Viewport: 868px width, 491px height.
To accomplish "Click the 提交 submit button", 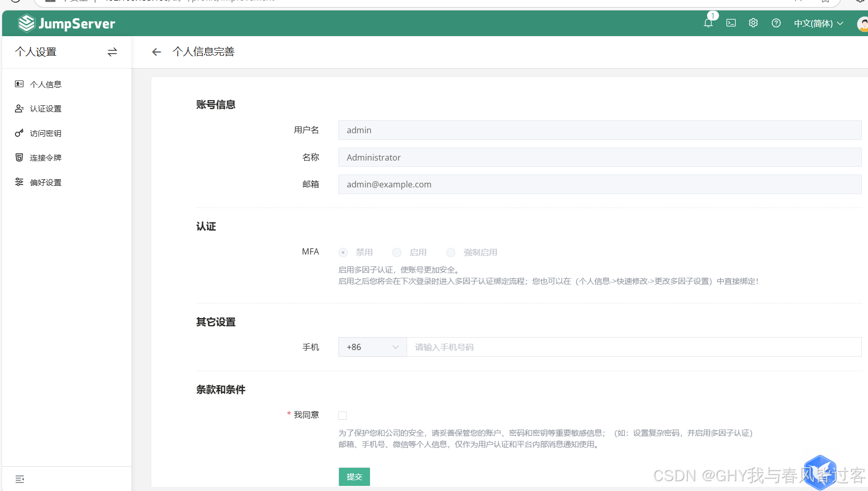I will pos(354,477).
